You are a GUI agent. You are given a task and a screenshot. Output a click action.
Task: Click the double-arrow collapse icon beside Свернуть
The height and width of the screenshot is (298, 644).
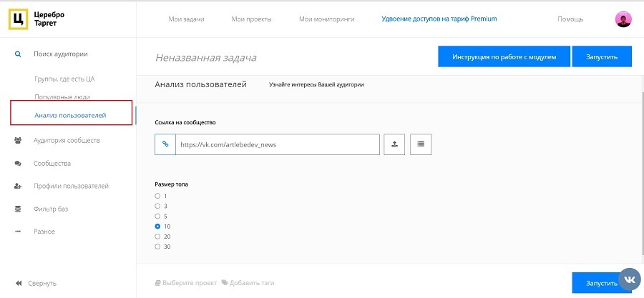(19, 283)
